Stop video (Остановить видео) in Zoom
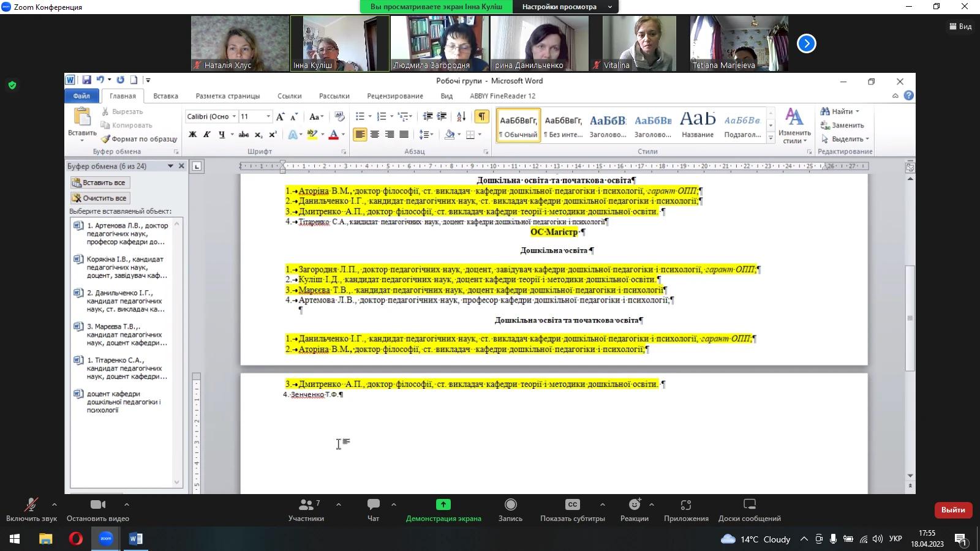Viewport: 980px width, 551px height. (x=98, y=510)
